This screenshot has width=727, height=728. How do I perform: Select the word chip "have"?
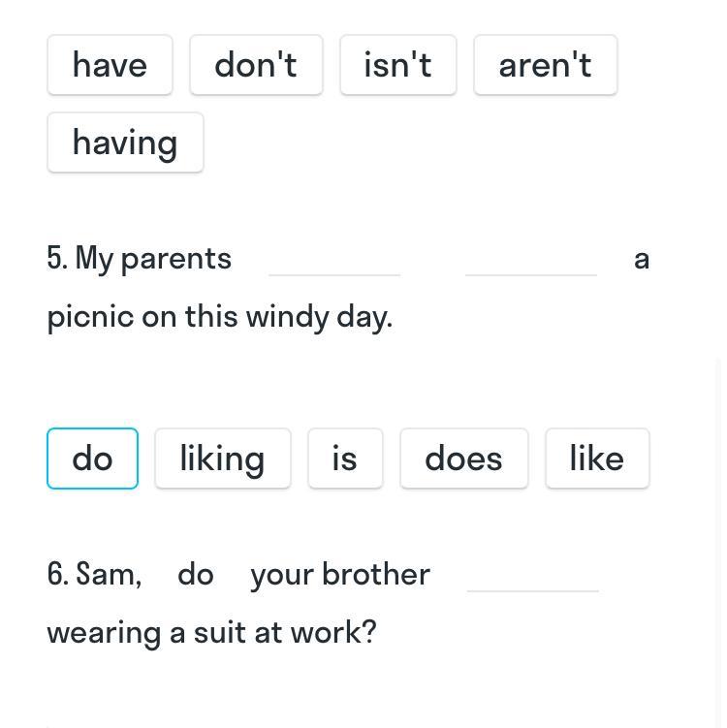coord(110,65)
